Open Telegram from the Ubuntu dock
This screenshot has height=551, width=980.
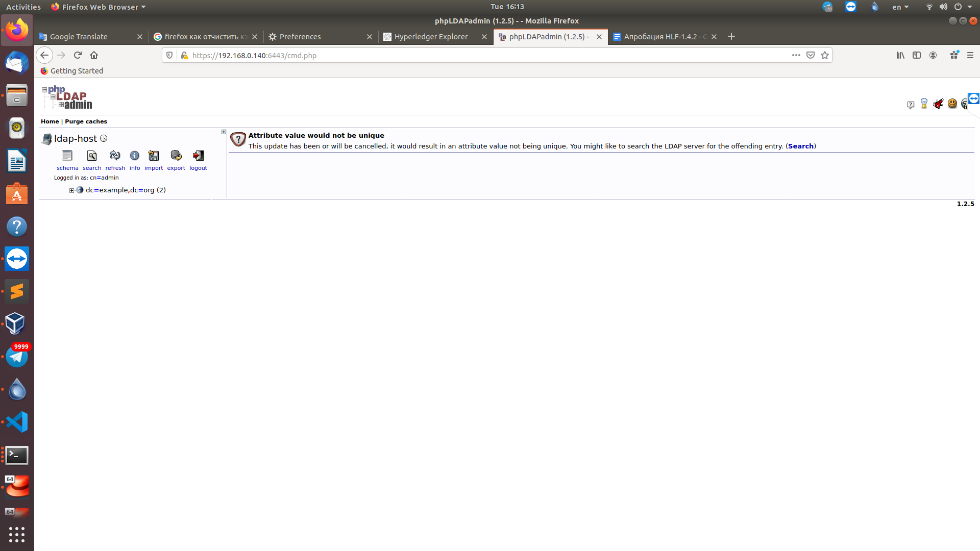(x=17, y=357)
